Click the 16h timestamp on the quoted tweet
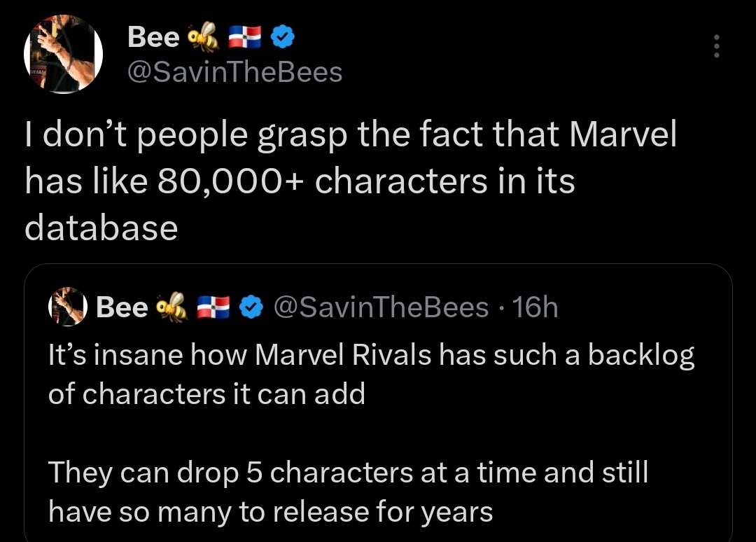 tap(535, 307)
